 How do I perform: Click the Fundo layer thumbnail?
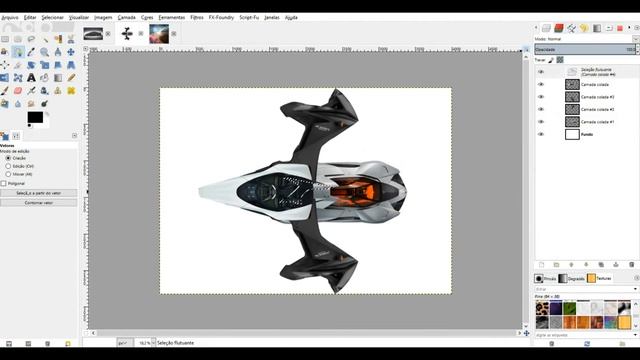pyautogui.click(x=572, y=134)
